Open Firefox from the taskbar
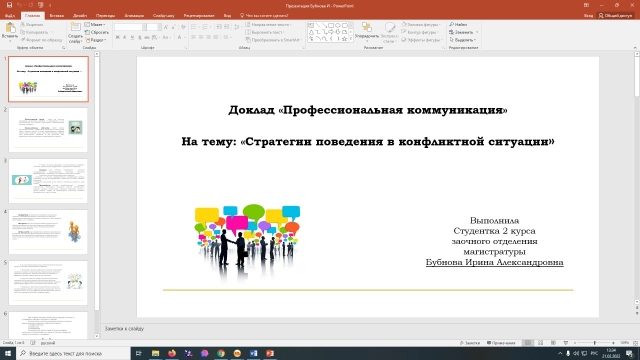Screen dimensions: 640x360 [x=172, y=353]
